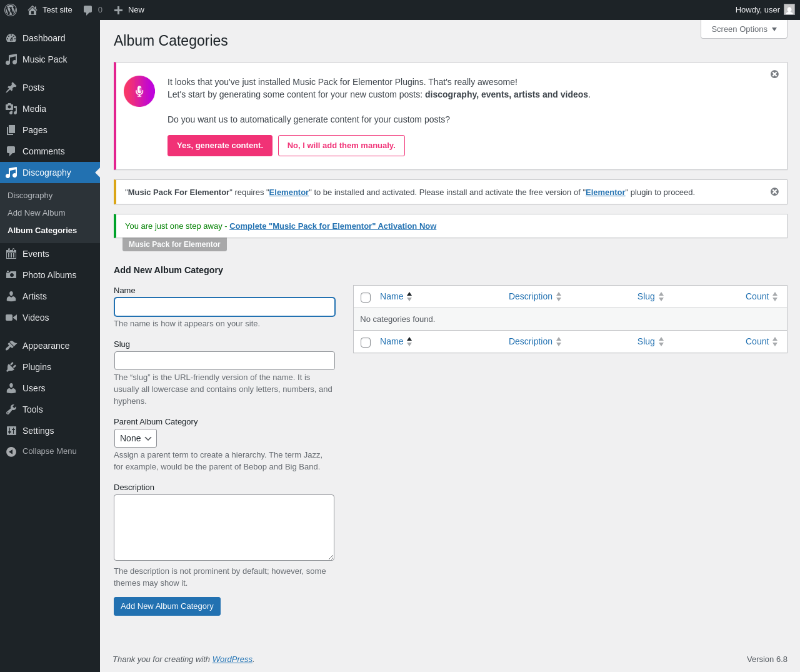The image size is (800, 672).
Task: Click the Users icon in sidebar
Action: point(11,388)
